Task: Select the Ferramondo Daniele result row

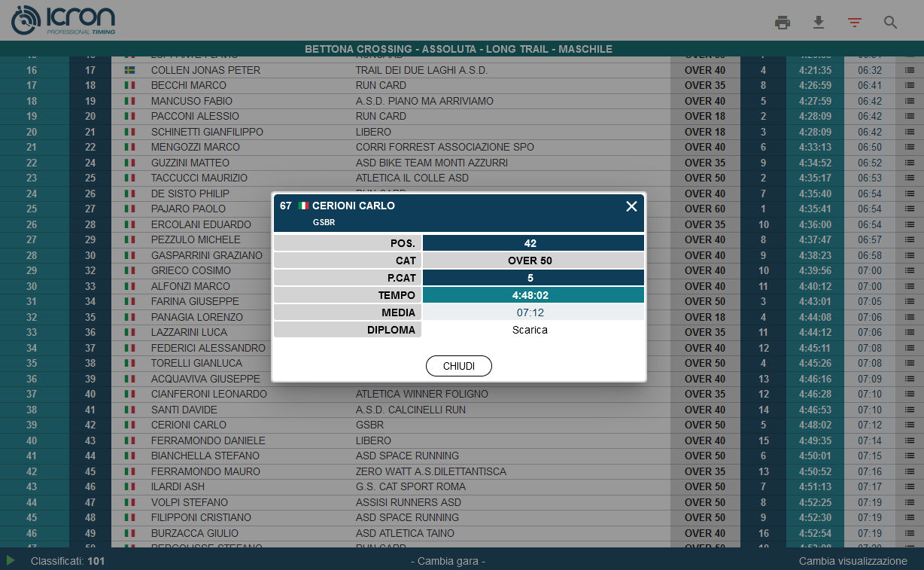Action: click(x=208, y=440)
